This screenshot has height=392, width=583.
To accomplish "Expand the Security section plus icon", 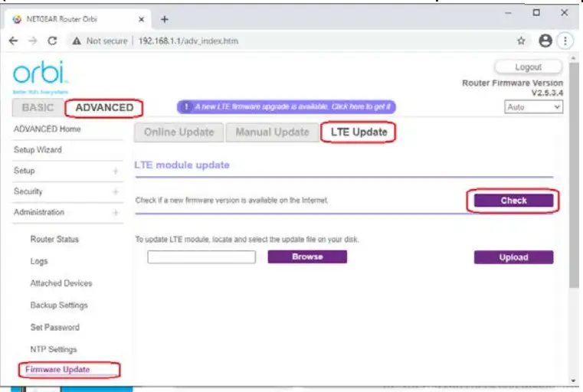I will click(x=116, y=191).
